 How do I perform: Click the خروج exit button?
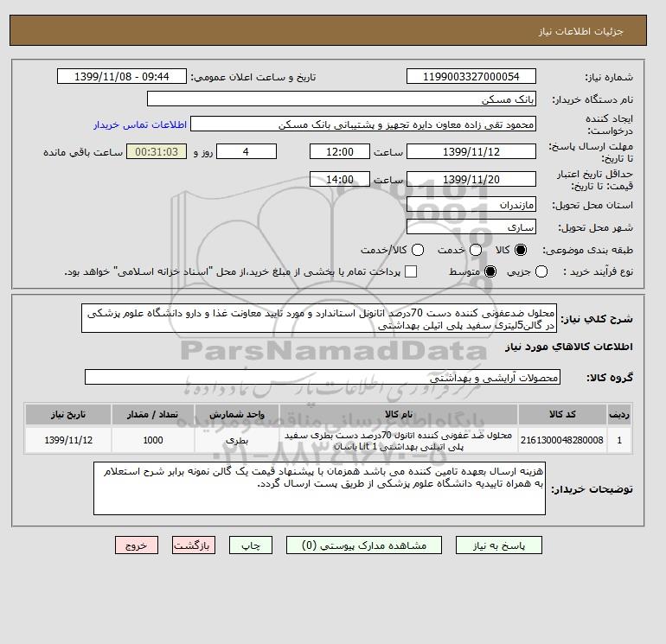tap(137, 545)
